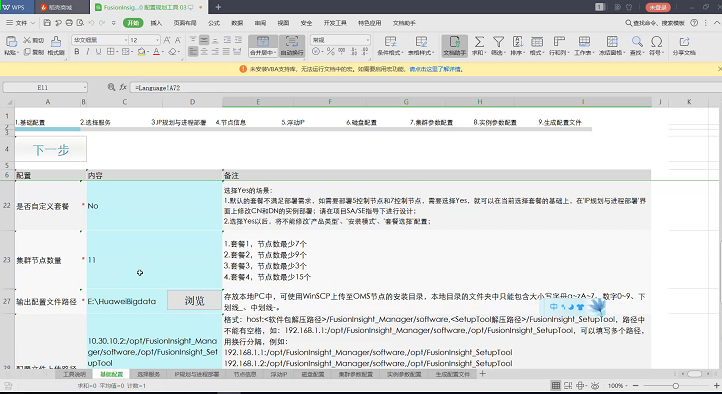The image size is (722, 394).
Task: Click the Sort (排序) icon
Action: (x=518, y=41)
